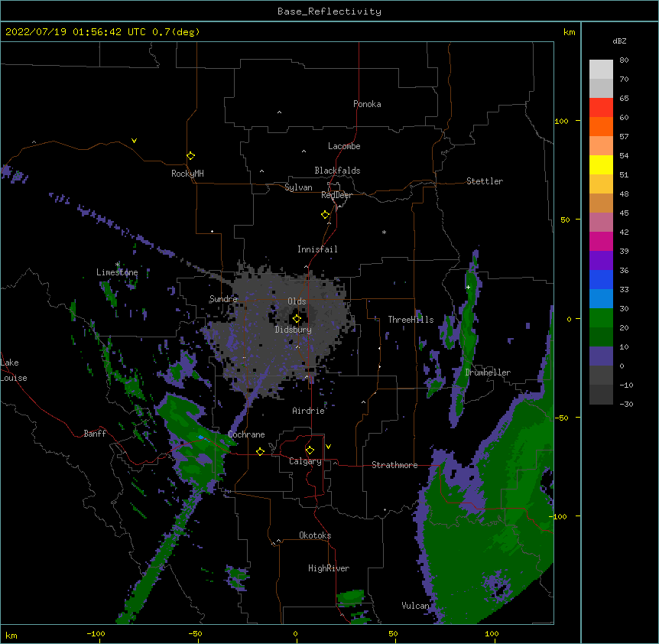659x644 pixels.
Task: Click the Ponoka city label
Action: [367, 104]
